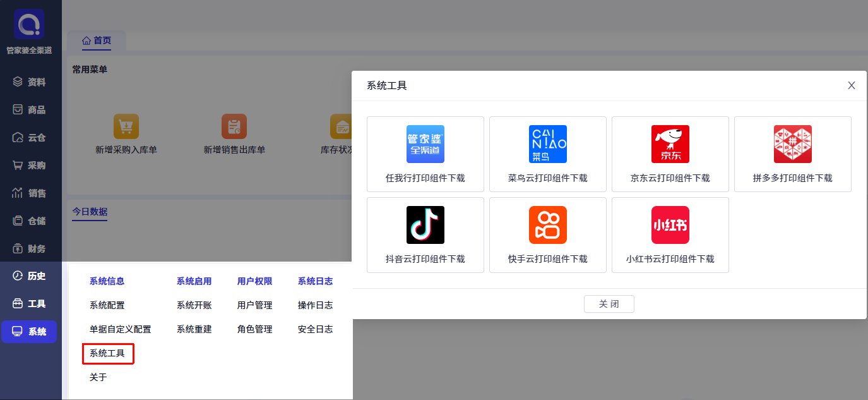The width and height of the screenshot is (868, 400).
Task: Click the 拼多多 logo icon
Action: 793,144
